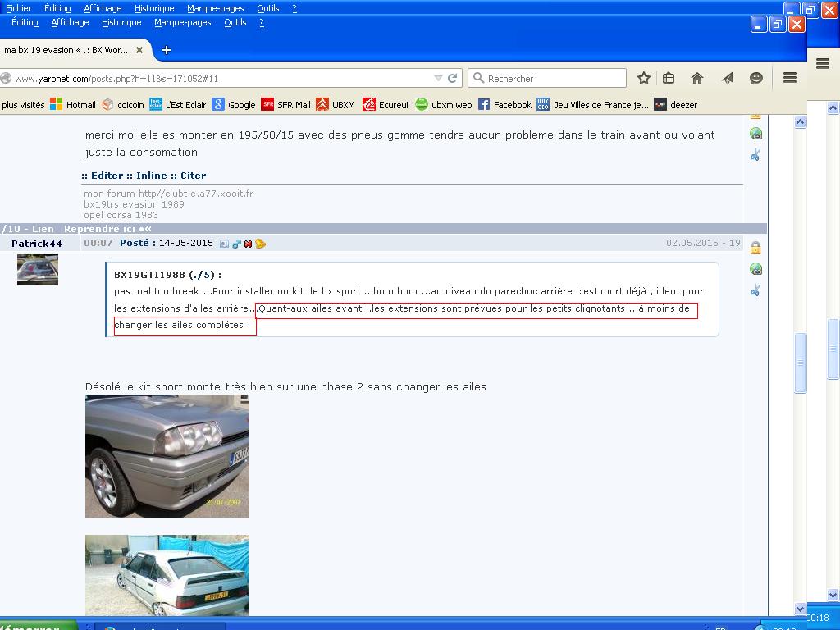This screenshot has width=840, height=630.
Task: Click the Citer link under the post
Action: [194, 176]
